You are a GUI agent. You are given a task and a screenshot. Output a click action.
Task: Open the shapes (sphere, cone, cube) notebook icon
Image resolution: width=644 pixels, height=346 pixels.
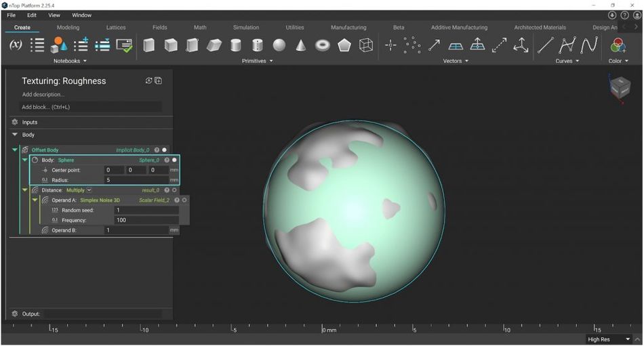click(59, 45)
